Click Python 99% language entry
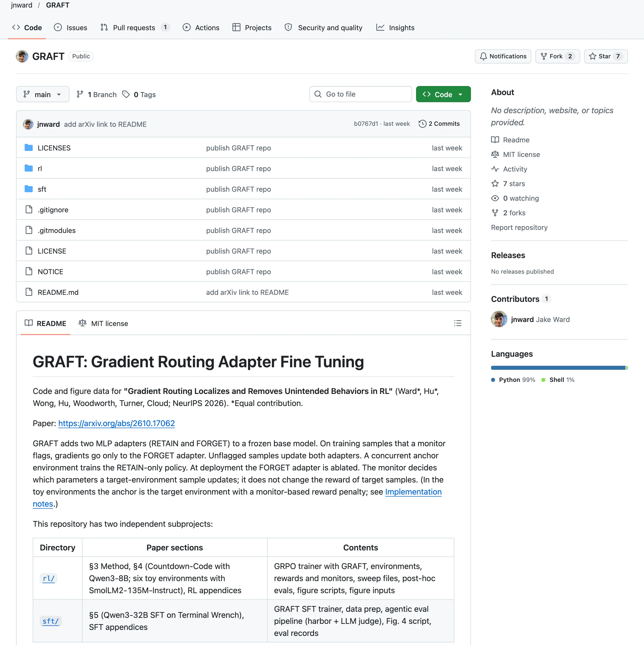The height and width of the screenshot is (645, 644). coord(513,380)
